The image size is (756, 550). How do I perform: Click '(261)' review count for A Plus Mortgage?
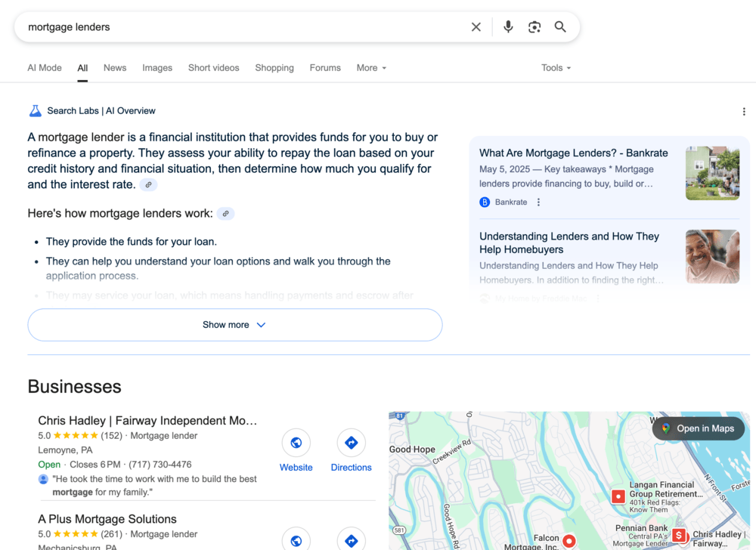tap(111, 534)
